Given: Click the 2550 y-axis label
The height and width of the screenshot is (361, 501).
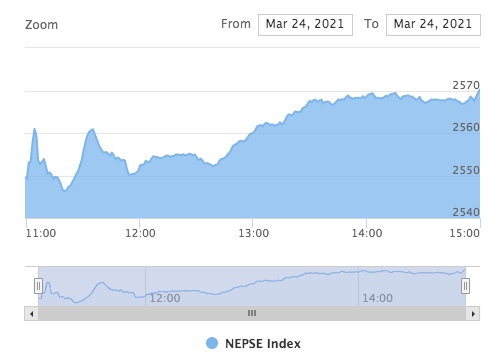Looking at the screenshot, I should tap(466, 170).
